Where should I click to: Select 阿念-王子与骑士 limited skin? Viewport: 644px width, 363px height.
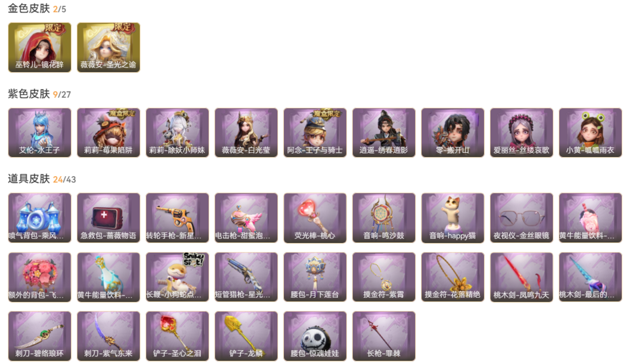click(x=315, y=133)
